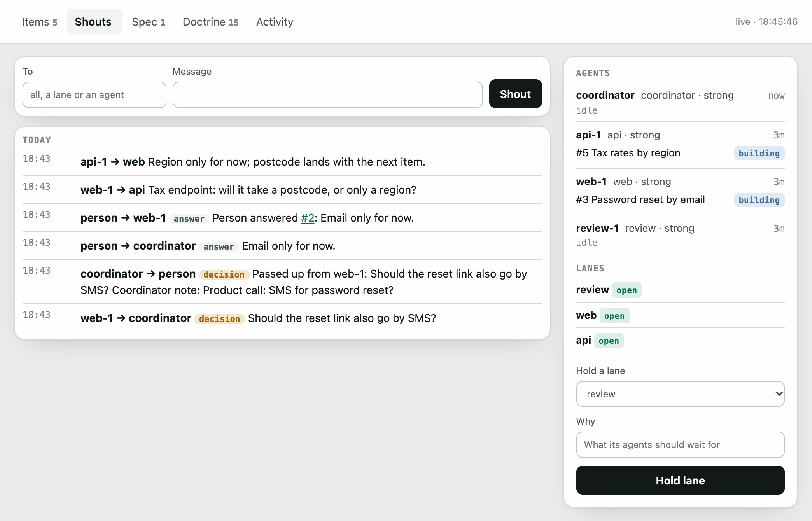Switch to the Shouts tab

coord(93,22)
